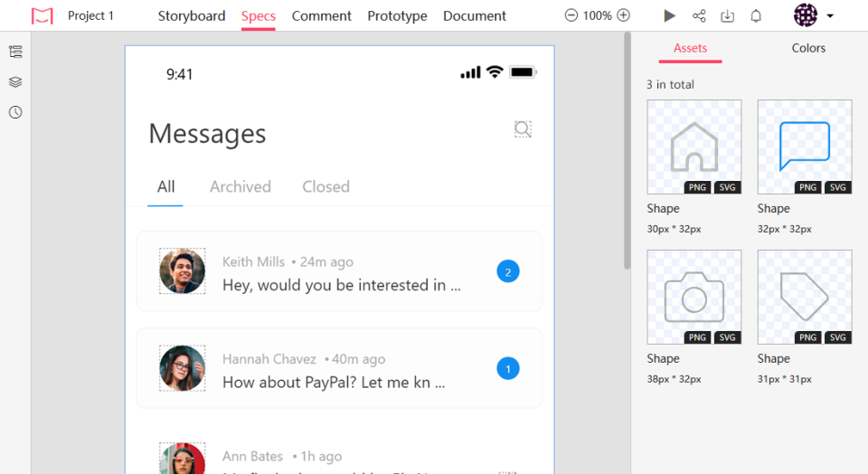Open the notifications bell icon

756,15
